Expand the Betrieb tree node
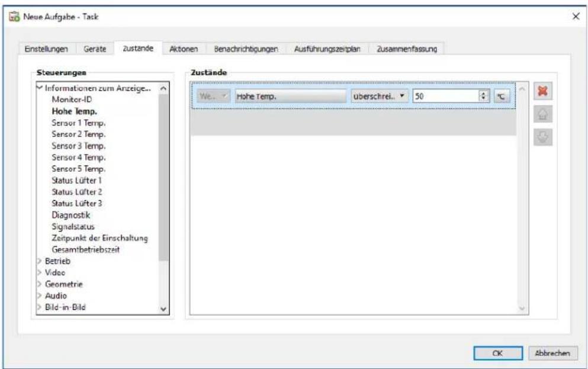588x369 pixels. (39, 261)
